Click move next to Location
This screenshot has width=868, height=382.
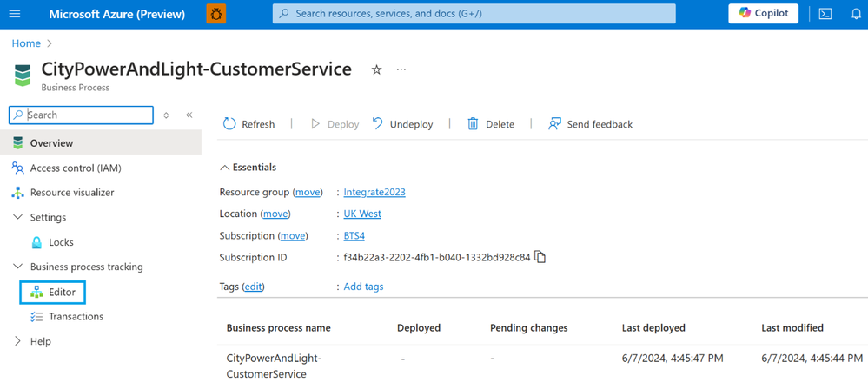pyautogui.click(x=275, y=214)
